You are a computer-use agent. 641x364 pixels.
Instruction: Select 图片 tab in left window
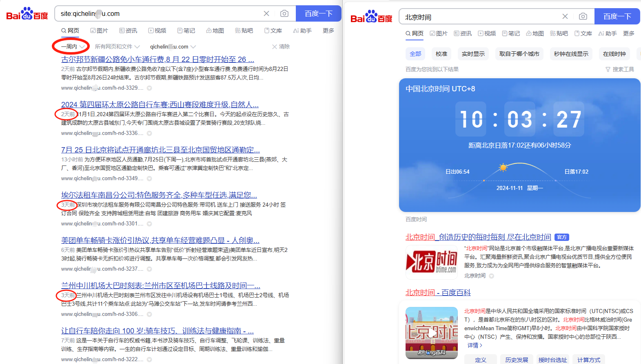(x=99, y=31)
